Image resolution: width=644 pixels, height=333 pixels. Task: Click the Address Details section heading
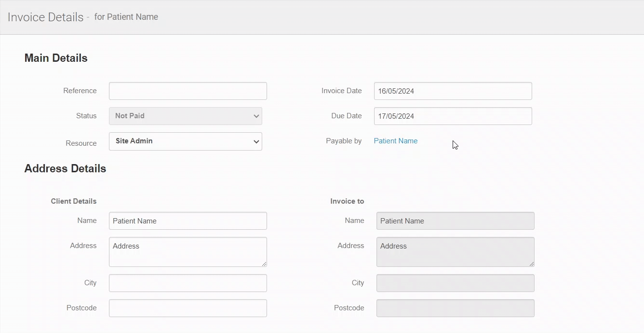(65, 168)
